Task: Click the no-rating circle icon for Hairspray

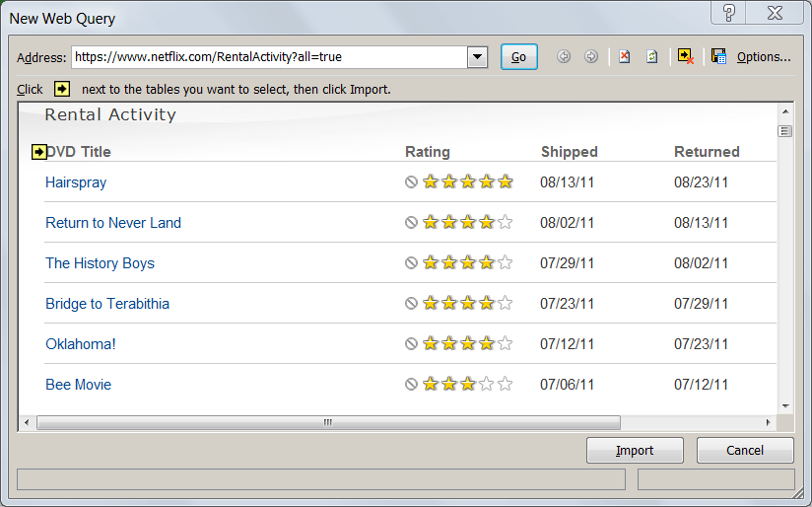Action: [411, 181]
